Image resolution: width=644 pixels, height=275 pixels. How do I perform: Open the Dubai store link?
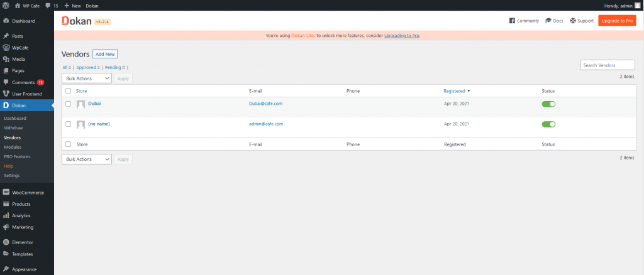94,103
